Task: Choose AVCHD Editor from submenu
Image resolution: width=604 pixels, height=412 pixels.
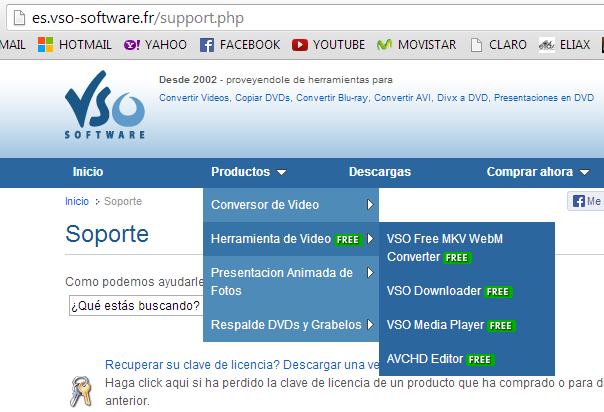Action: [x=467, y=358]
